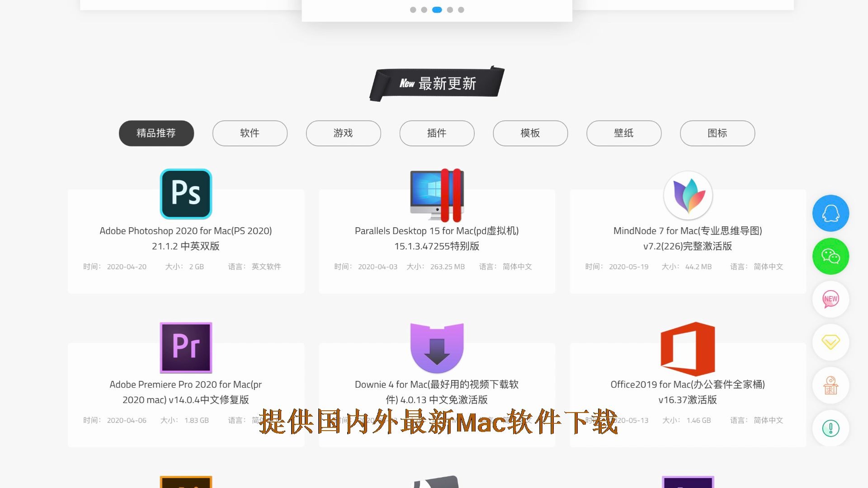Image resolution: width=868 pixels, height=488 pixels.
Task: Open Downie 4 for Mac title link
Action: 437,392
